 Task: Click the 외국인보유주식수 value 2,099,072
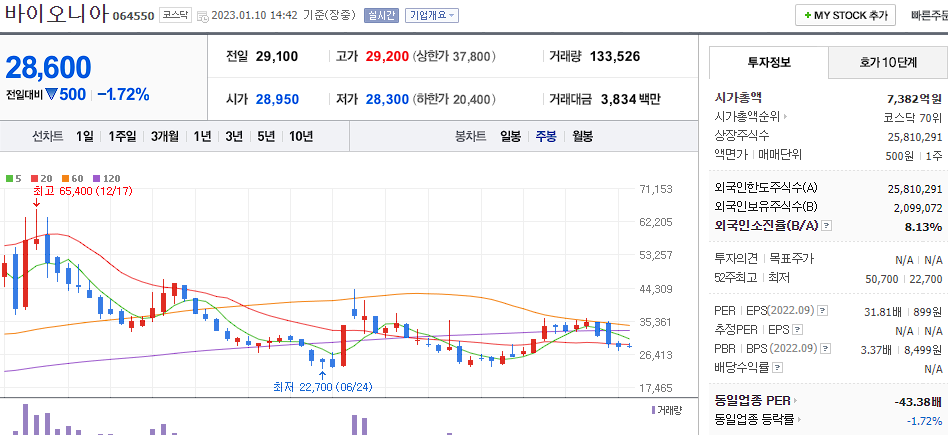point(917,208)
